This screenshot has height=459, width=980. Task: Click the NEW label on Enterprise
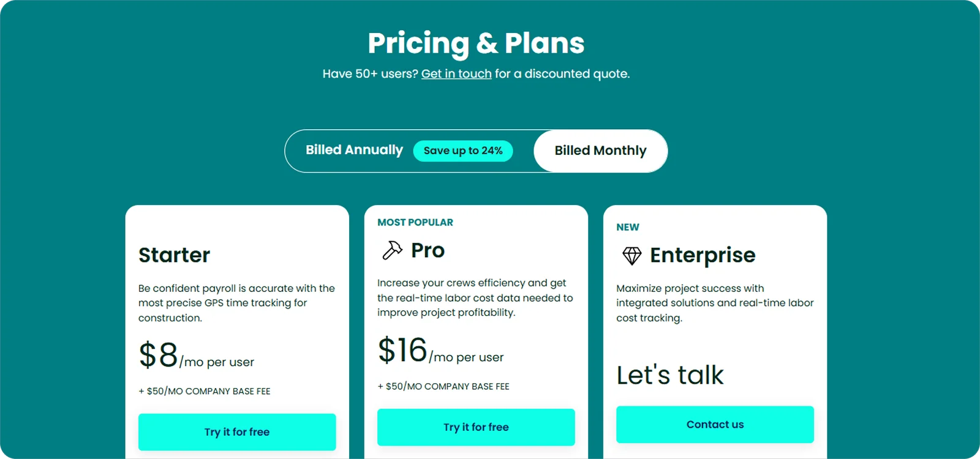[x=627, y=227]
